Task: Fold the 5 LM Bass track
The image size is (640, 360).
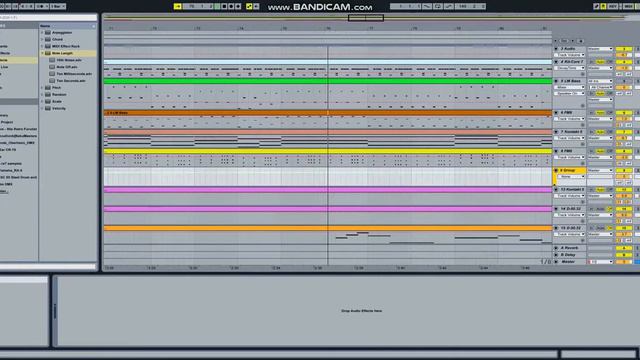Action: [556, 81]
